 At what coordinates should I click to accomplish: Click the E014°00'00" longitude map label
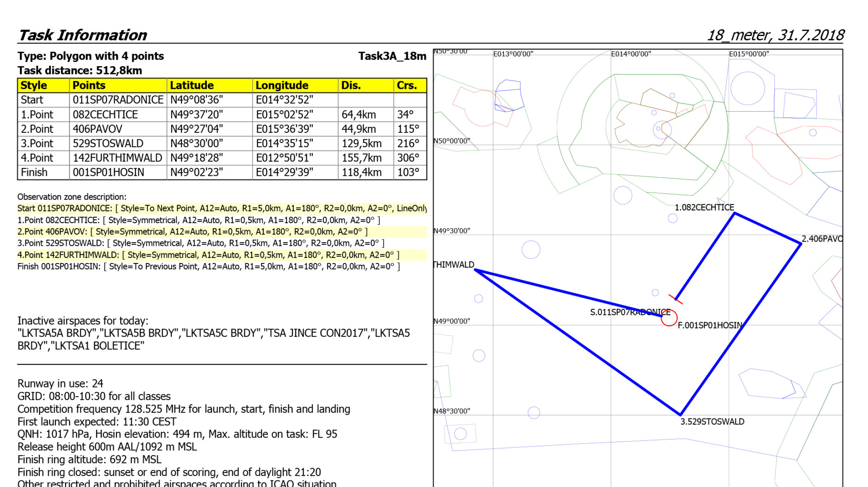(631, 54)
